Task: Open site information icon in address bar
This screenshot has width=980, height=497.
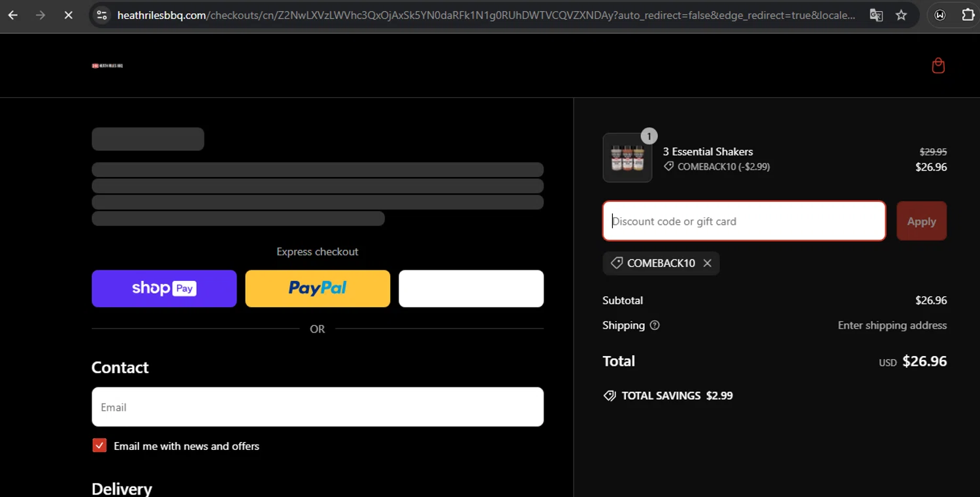Action: click(x=101, y=15)
